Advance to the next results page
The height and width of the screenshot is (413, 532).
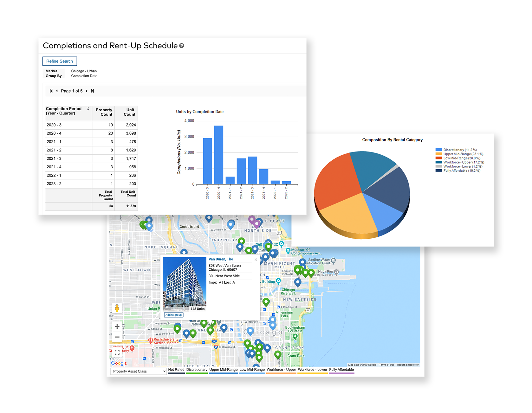(87, 91)
